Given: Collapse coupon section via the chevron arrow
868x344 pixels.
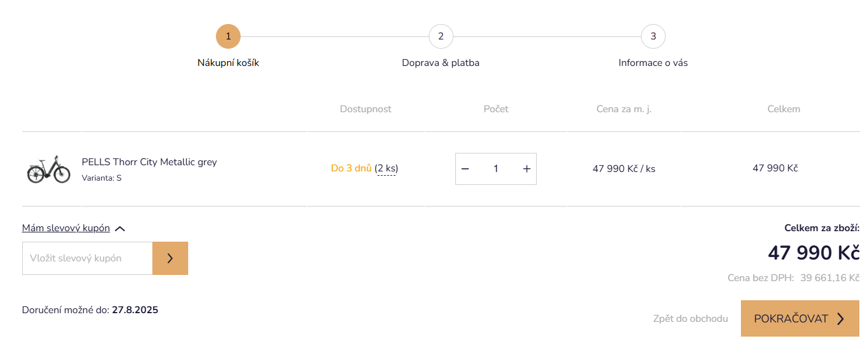Looking at the screenshot, I should pos(120,229).
